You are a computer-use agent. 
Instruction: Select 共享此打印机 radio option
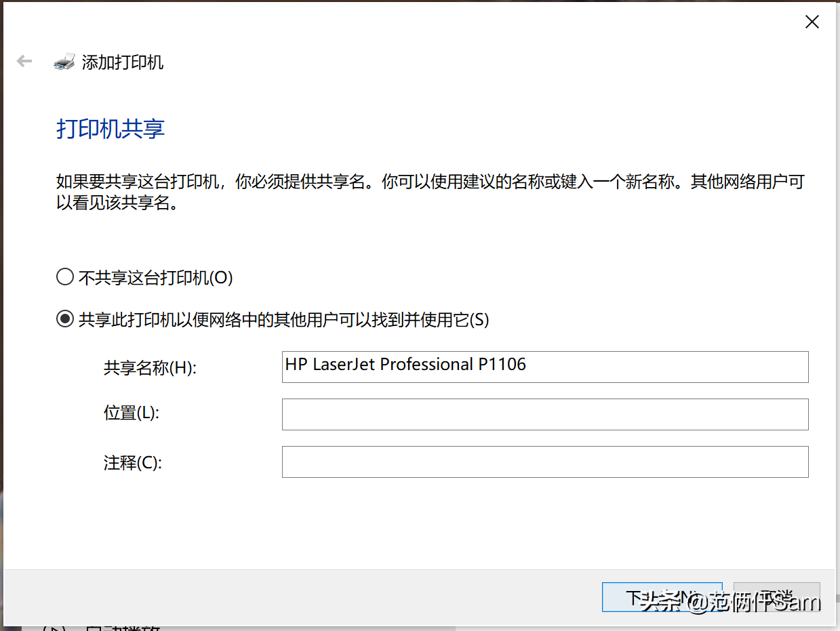click(65, 319)
